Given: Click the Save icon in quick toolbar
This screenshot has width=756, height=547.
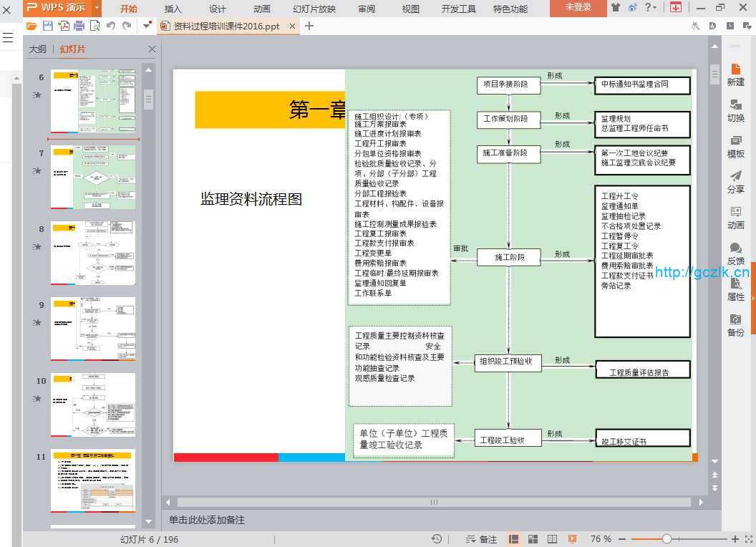Looking at the screenshot, I should (47, 26).
